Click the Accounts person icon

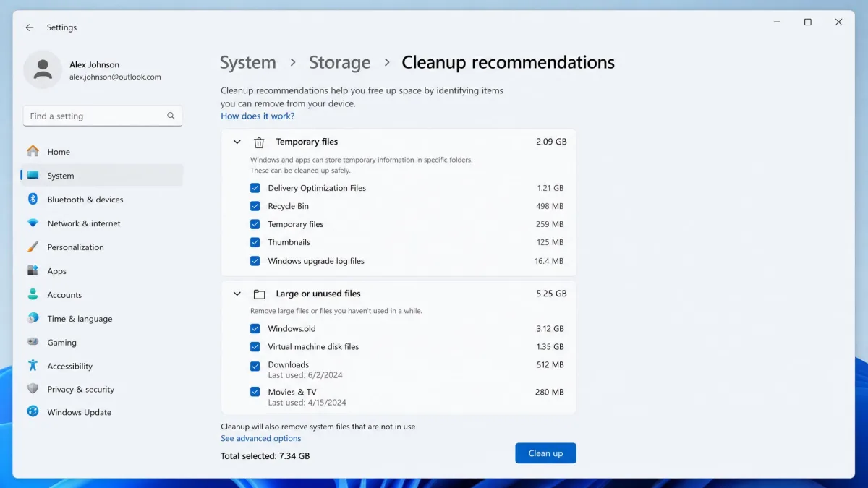coord(33,294)
